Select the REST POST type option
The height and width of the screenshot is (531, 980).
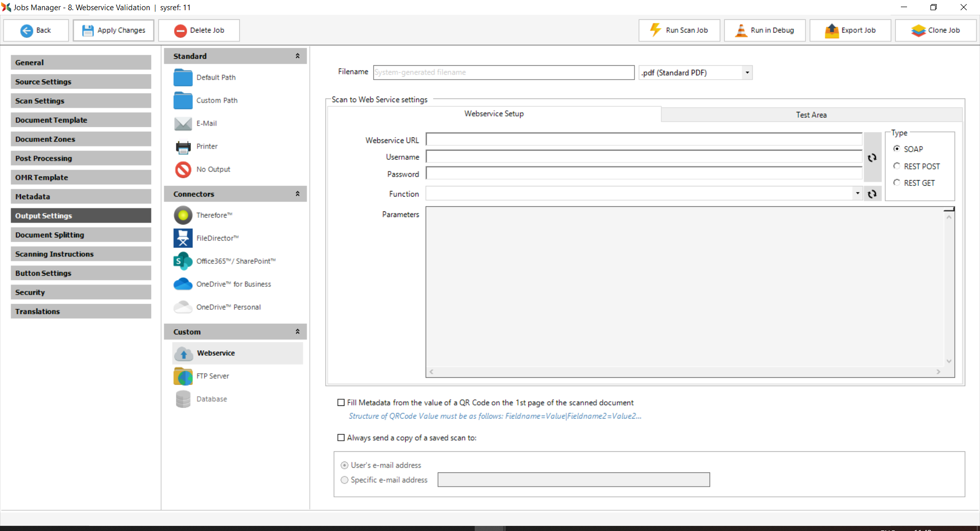pos(897,166)
